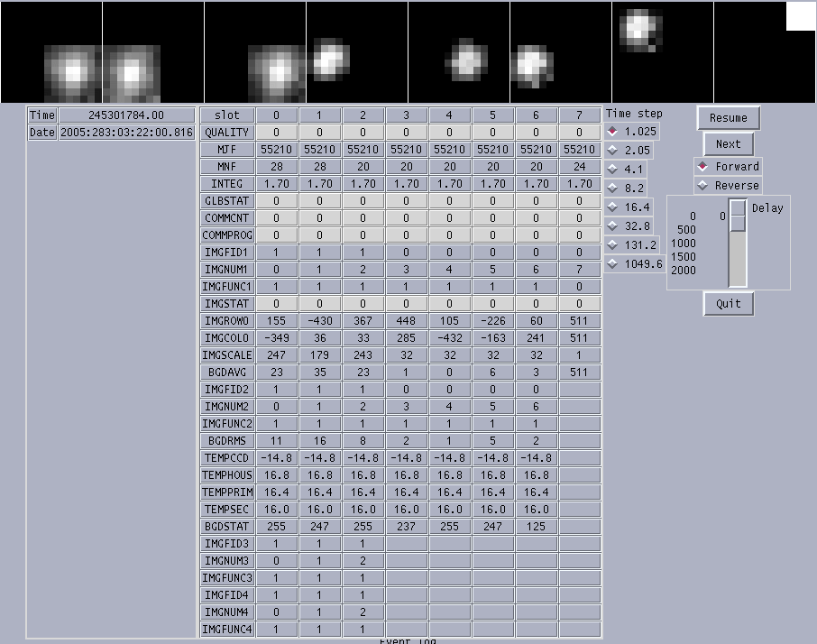The width and height of the screenshot is (817, 644).
Task: Click the 'TEMPPRIM' row label
Action: tap(227, 492)
